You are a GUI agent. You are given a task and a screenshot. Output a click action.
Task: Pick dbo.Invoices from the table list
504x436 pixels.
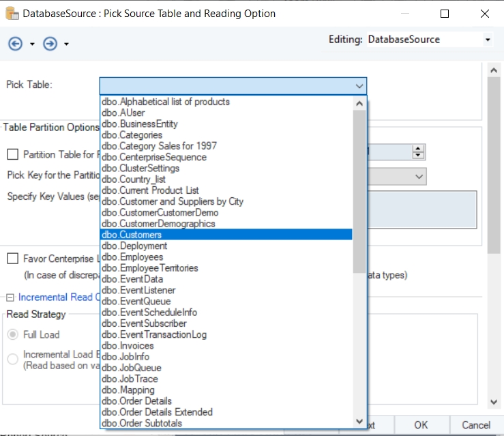click(x=128, y=346)
